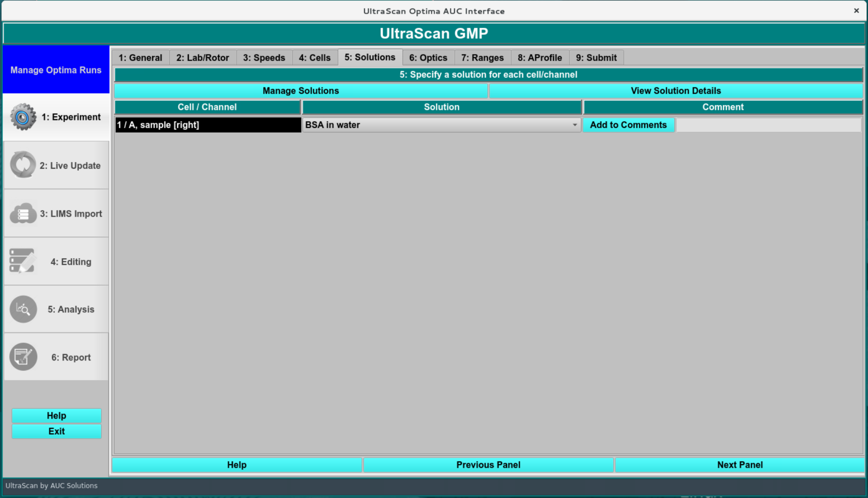Screen dimensions: 868x498
Task: Click the Experiment gear icon
Action: pos(23,117)
